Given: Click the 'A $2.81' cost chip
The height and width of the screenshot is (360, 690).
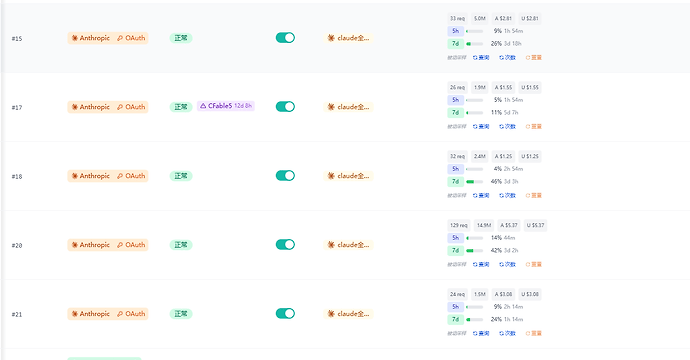Looking at the screenshot, I should (503, 18).
